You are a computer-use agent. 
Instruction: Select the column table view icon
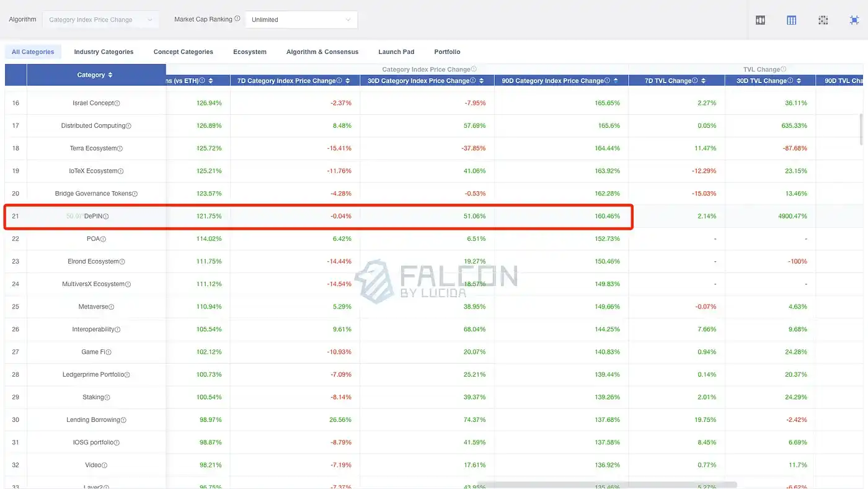(x=792, y=20)
